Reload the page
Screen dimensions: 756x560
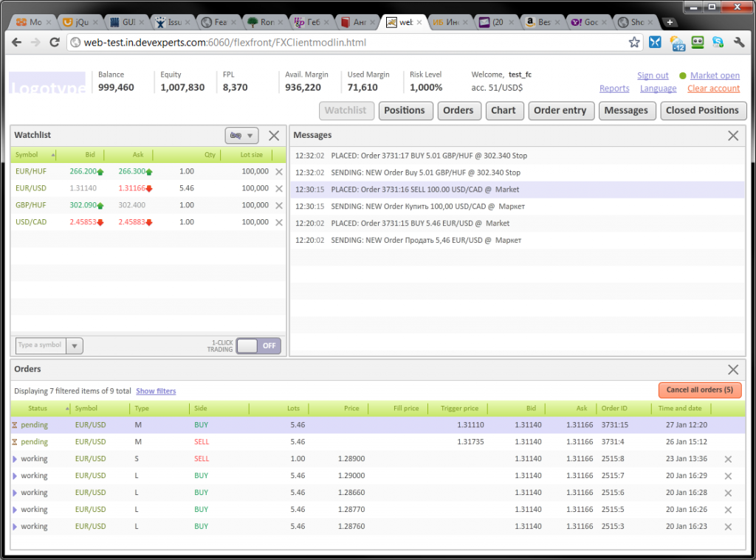pos(55,43)
